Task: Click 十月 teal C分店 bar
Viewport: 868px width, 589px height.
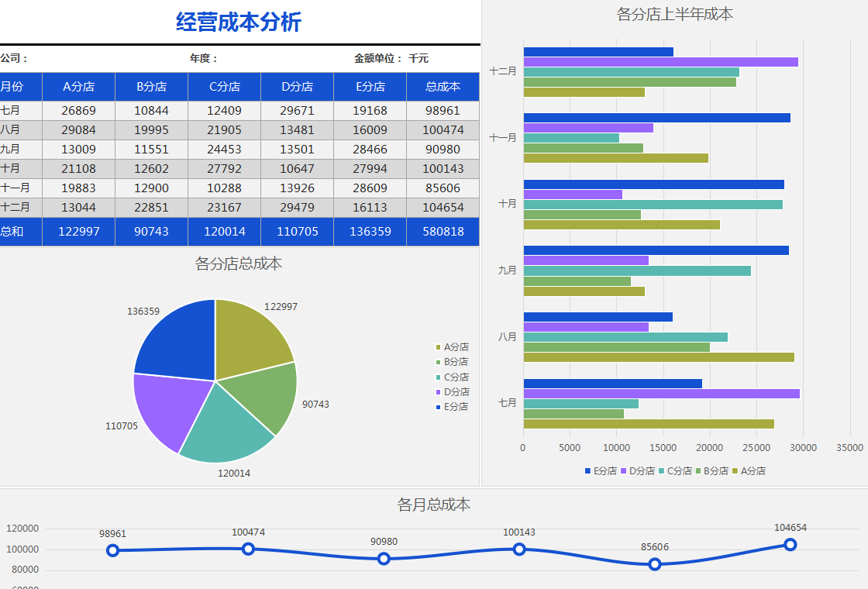Action: [x=653, y=205]
